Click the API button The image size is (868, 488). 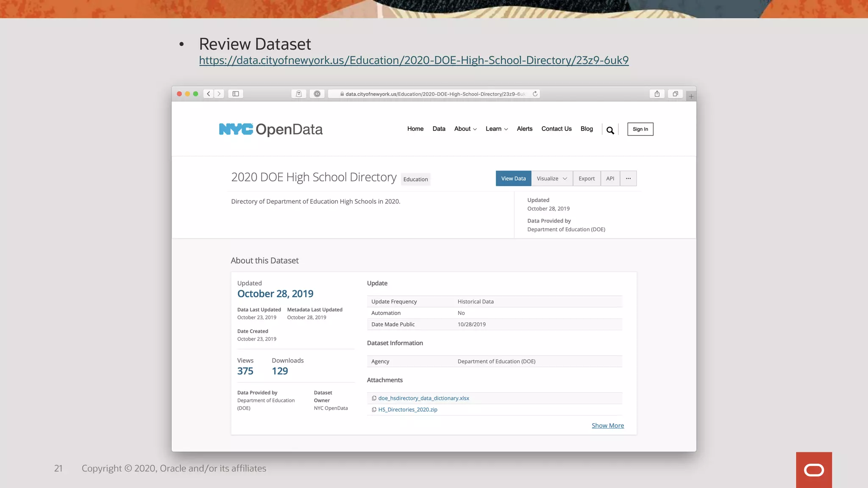tap(610, 178)
